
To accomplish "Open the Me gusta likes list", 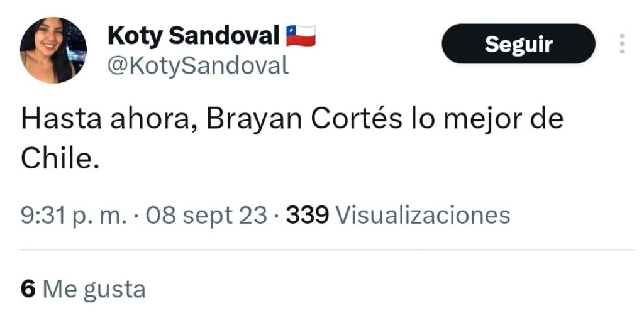I will pyautogui.click(x=94, y=289).
